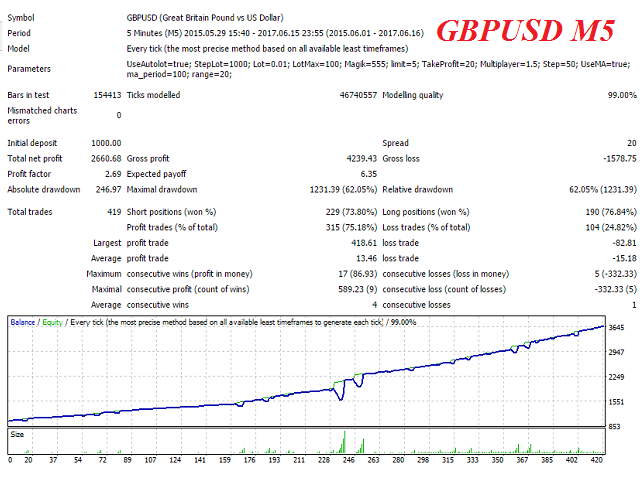Click the chart axis value 2249
The image size is (640, 480).
click(x=616, y=377)
